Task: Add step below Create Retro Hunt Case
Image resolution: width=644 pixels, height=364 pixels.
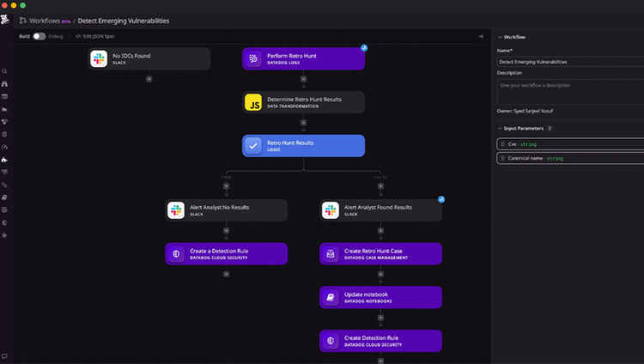Action: [x=380, y=274]
